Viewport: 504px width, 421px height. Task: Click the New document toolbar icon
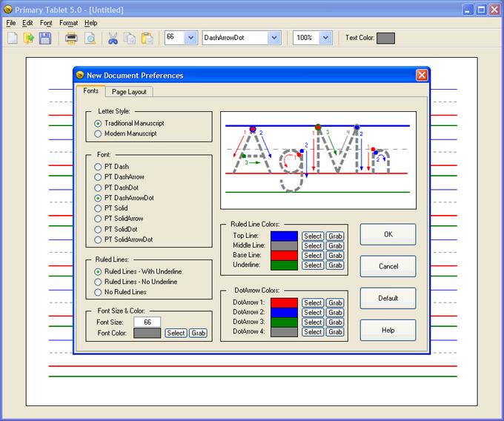tap(13, 38)
